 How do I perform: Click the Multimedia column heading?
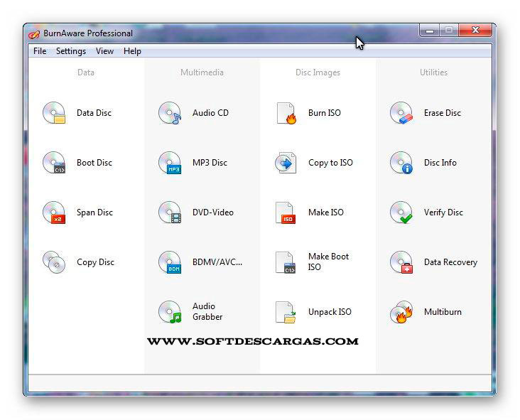[202, 72]
